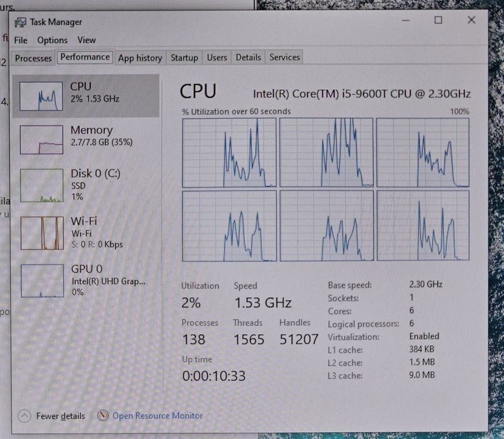Click the Processes count 138
This screenshot has width=504, height=439.
(x=193, y=339)
